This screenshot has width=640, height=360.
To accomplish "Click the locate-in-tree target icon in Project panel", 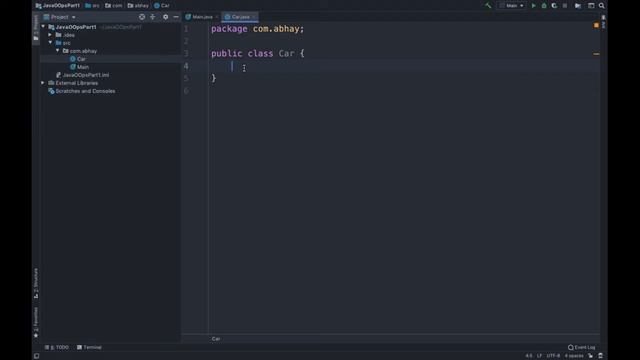I will pyautogui.click(x=142, y=17).
